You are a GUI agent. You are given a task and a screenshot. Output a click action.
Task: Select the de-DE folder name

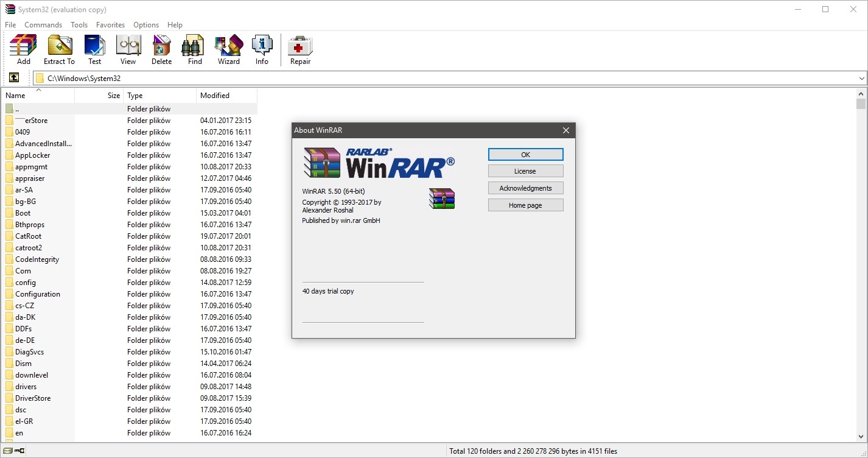click(x=25, y=340)
